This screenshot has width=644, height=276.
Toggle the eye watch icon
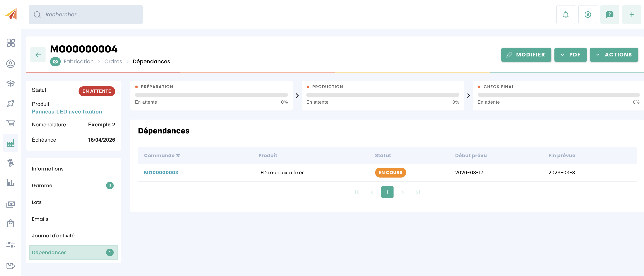point(55,62)
